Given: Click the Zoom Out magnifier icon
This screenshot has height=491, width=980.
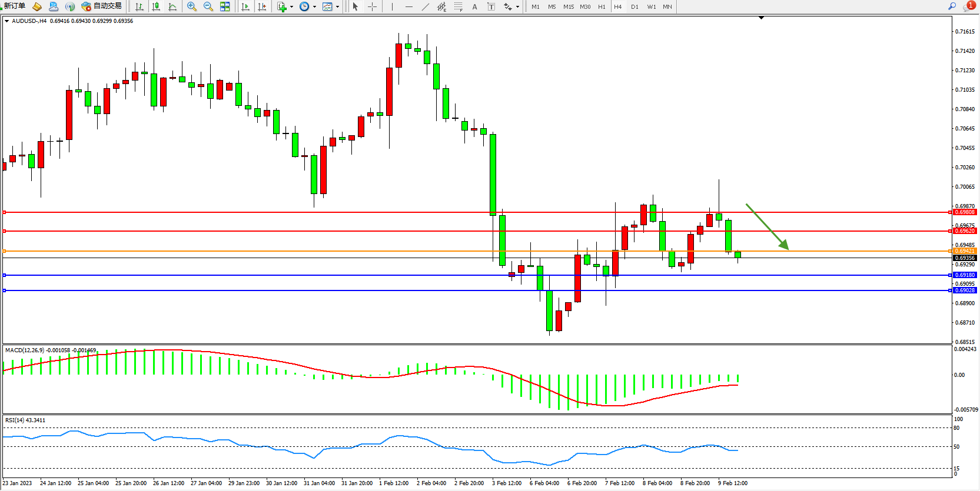Looking at the screenshot, I should click(208, 6).
